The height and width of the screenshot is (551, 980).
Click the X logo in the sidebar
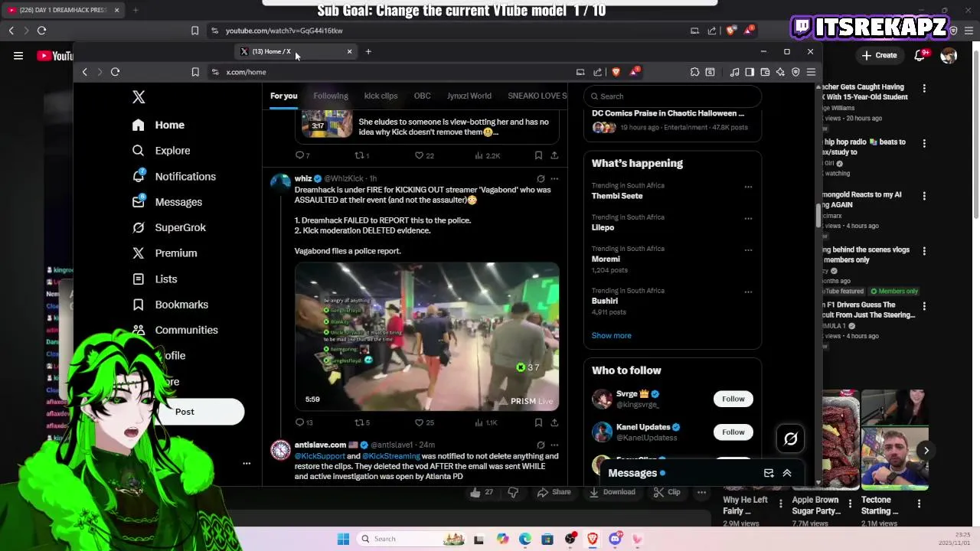point(139,97)
